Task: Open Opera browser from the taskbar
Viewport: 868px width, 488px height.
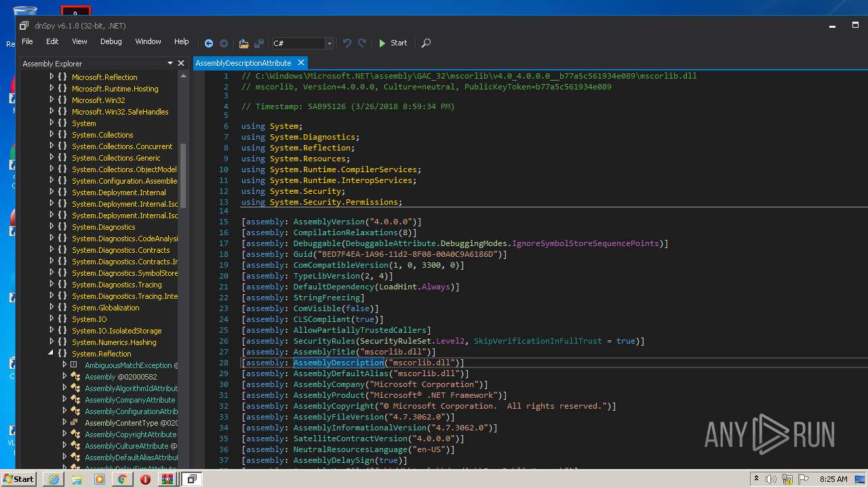Action: click(x=145, y=479)
